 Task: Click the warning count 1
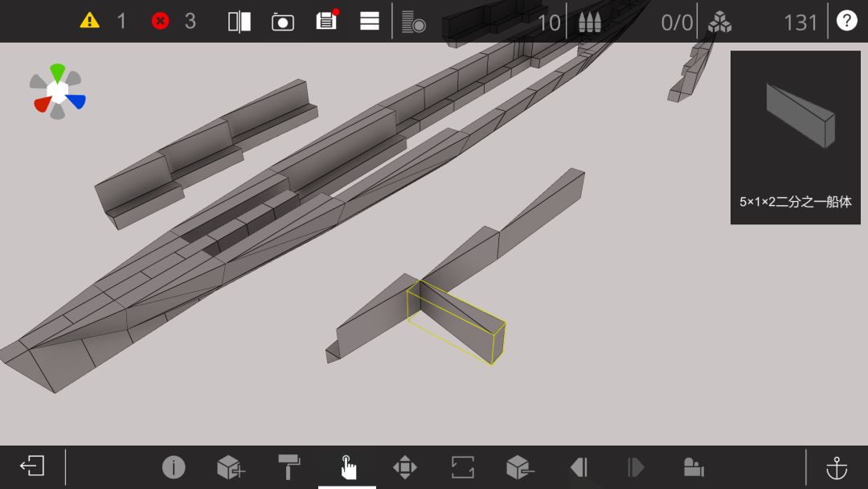pyautogui.click(x=121, y=22)
